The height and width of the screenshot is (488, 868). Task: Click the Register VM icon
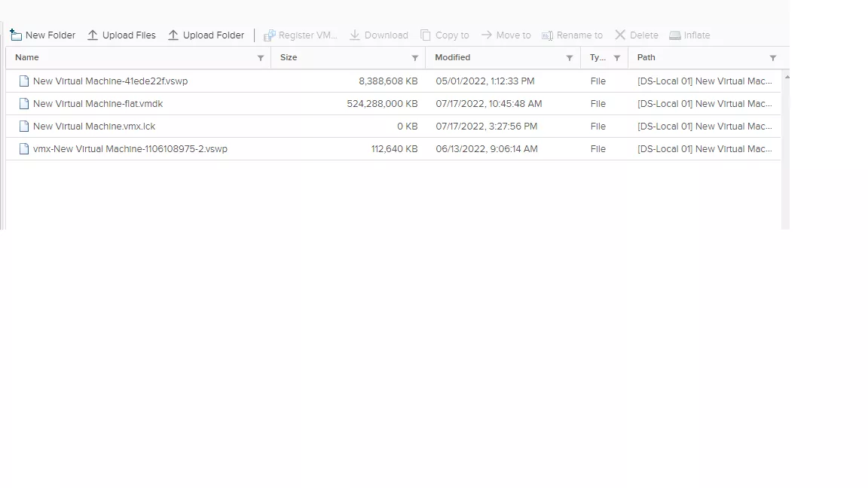click(x=270, y=35)
